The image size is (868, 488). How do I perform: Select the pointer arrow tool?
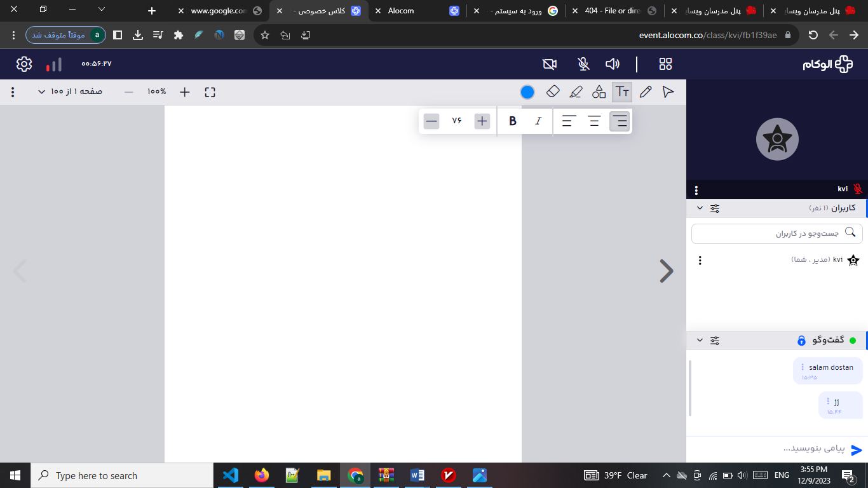[668, 92]
